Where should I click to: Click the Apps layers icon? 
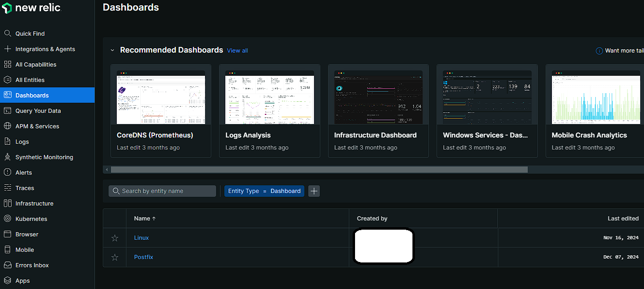click(7, 280)
